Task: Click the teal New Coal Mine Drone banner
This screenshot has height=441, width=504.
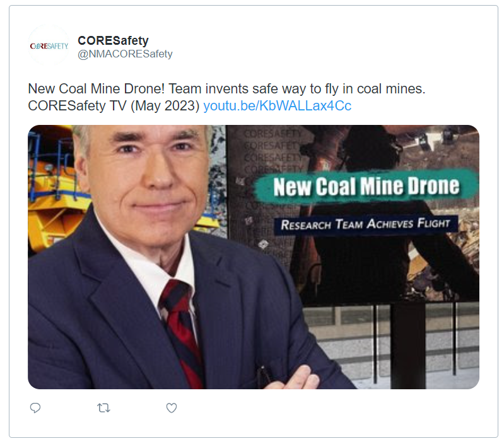Action: coord(366,186)
